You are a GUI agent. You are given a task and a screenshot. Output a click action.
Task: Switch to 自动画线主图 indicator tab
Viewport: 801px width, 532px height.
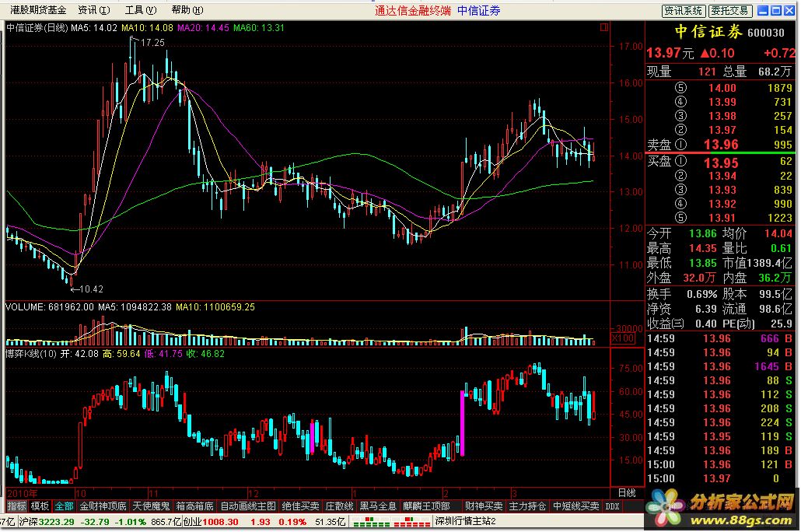click(x=248, y=506)
